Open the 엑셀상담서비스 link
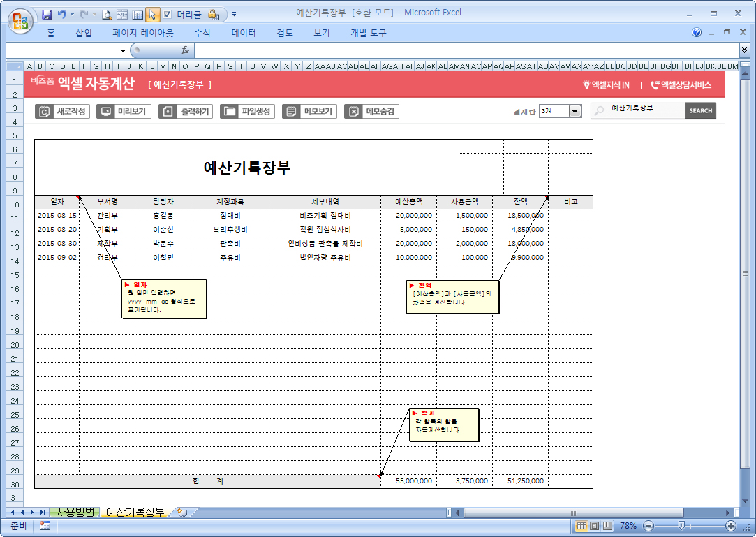The width and height of the screenshot is (756, 537). click(681, 85)
